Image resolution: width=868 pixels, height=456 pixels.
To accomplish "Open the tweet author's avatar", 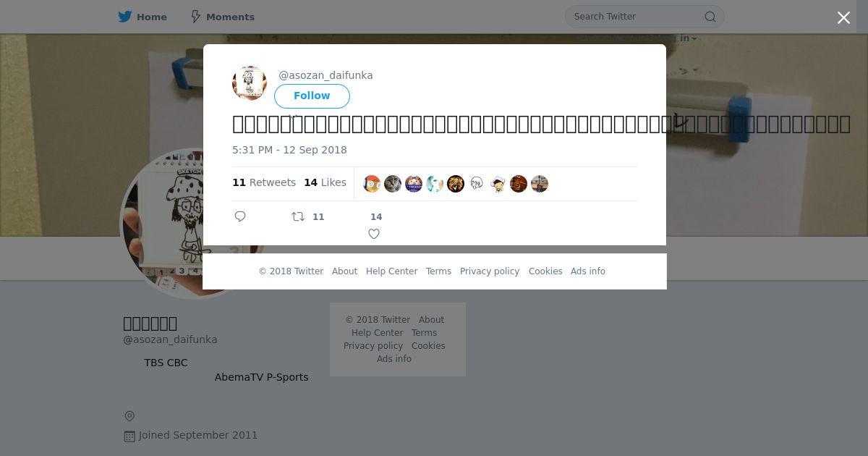I will (x=250, y=83).
